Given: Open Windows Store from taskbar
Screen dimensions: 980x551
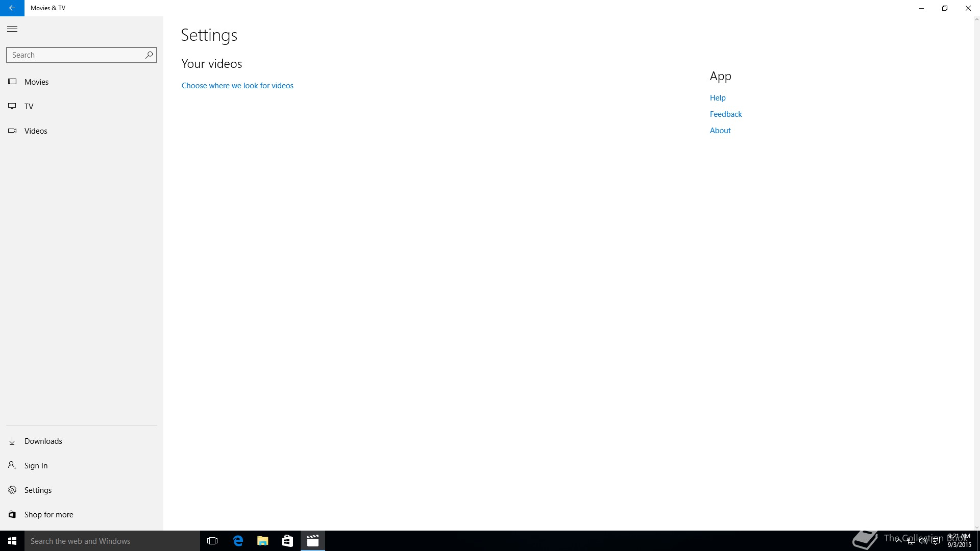Looking at the screenshot, I should click(x=287, y=541).
